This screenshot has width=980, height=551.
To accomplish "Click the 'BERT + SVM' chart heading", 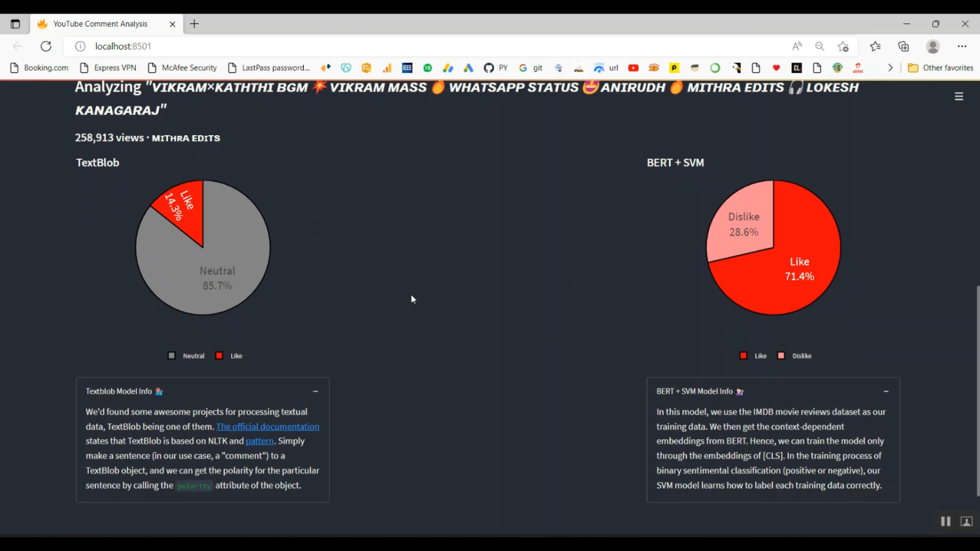I will [x=676, y=163].
